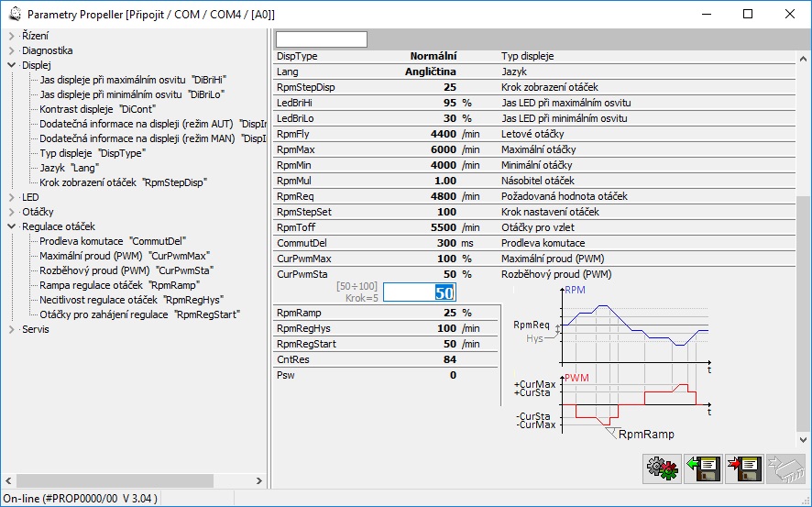Select the CommutDel row showing 300 ms
The image size is (812, 507).
point(534,242)
